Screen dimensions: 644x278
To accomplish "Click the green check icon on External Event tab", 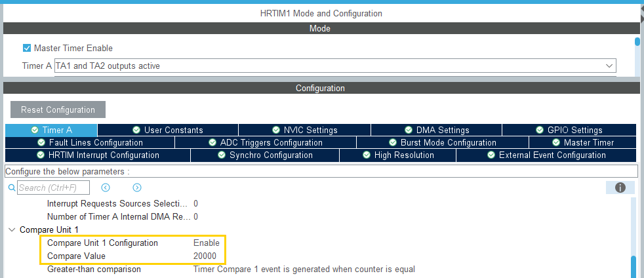I will [x=491, y=155].
